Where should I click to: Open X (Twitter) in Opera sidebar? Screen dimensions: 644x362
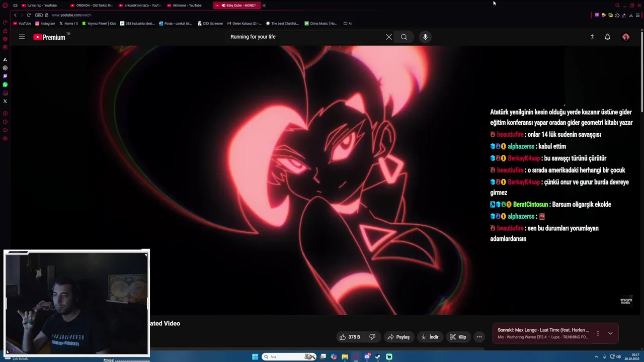(5, 101)
